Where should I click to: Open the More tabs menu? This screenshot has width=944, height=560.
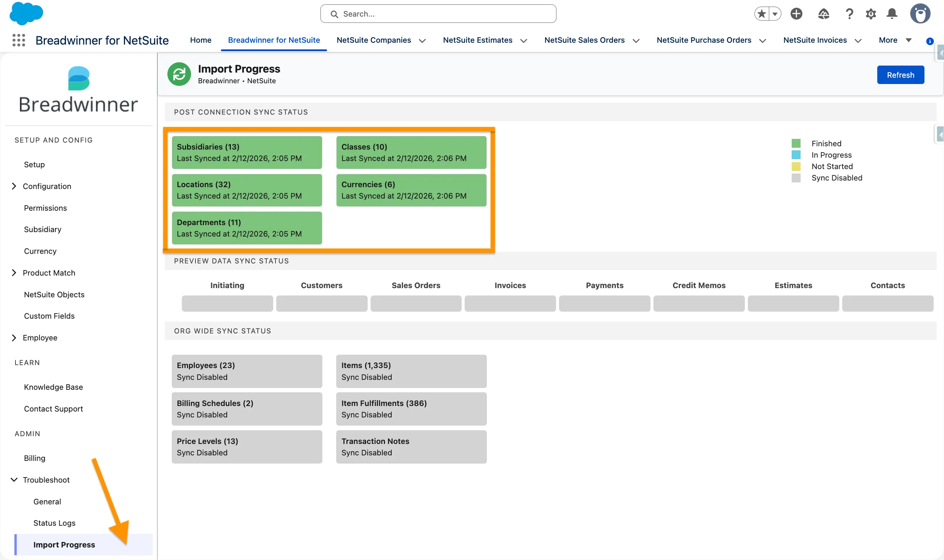pos(895,40)
